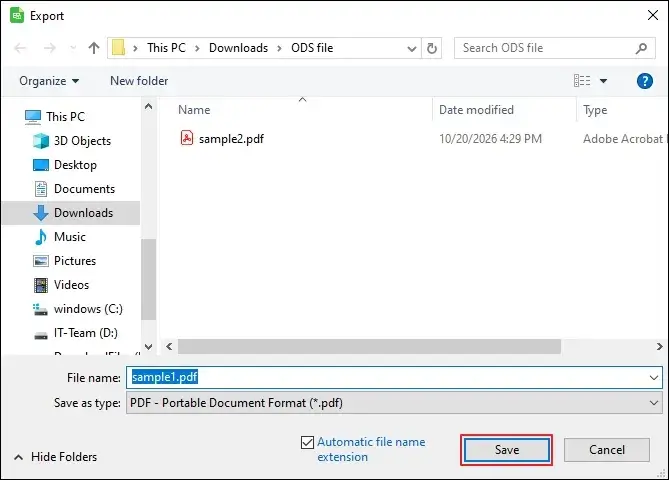Select Downloads in the address path
Image resolution: width=669 pixels, height=480 pixels.
(x=239, y=48)
